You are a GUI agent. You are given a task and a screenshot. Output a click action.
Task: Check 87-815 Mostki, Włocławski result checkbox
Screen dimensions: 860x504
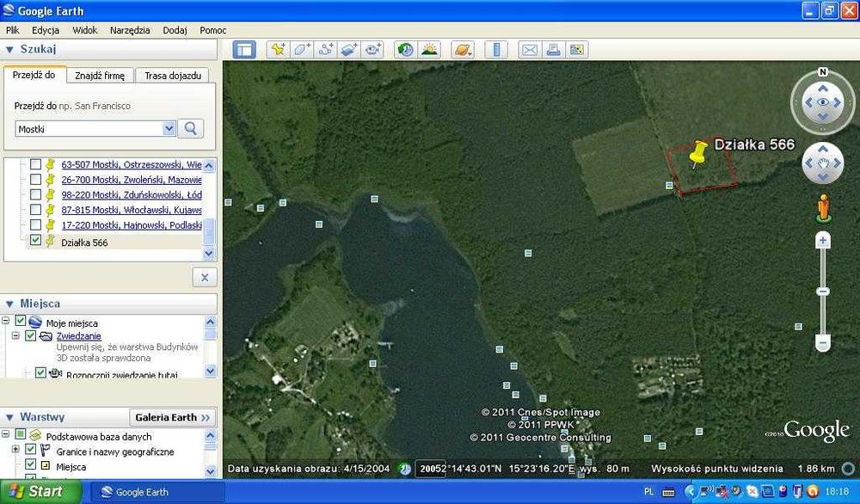[x=35, y=210]
